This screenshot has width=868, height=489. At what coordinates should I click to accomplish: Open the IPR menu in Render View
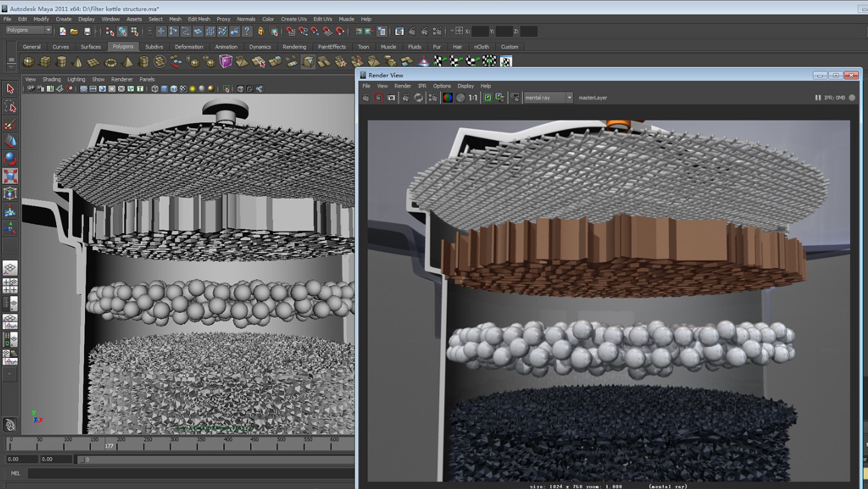point(422,86)
